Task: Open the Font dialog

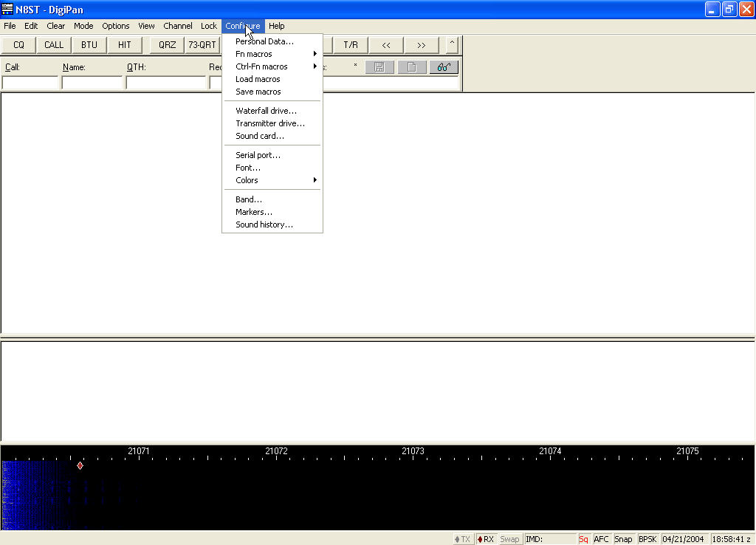Action: tap(272, 168)
